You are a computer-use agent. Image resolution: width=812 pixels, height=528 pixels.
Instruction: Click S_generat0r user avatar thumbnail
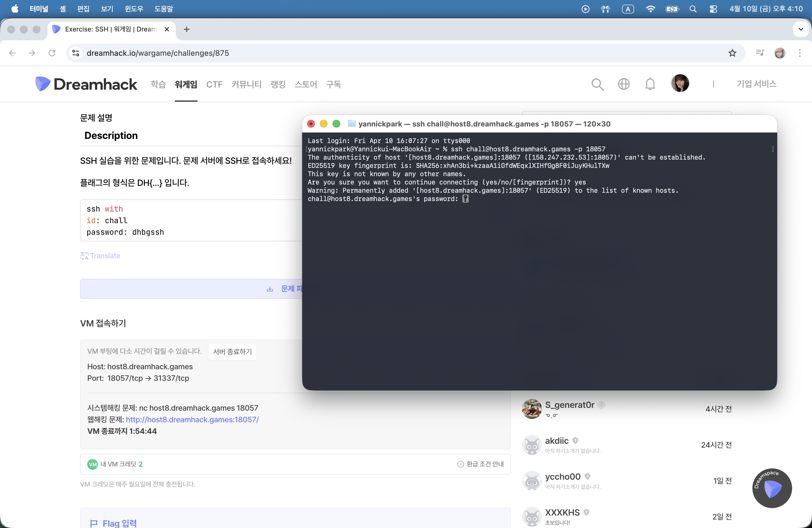click(x=532, y=409)
